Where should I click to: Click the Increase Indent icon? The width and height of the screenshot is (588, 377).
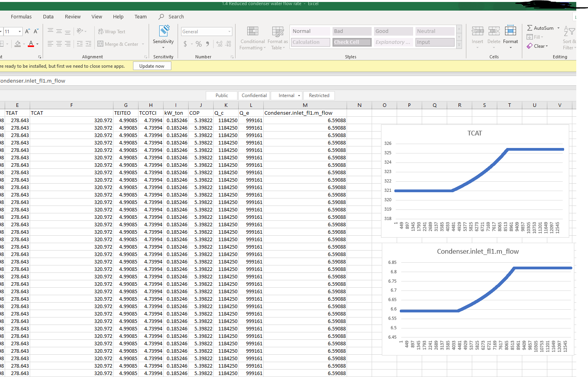(x=88, y=44)
